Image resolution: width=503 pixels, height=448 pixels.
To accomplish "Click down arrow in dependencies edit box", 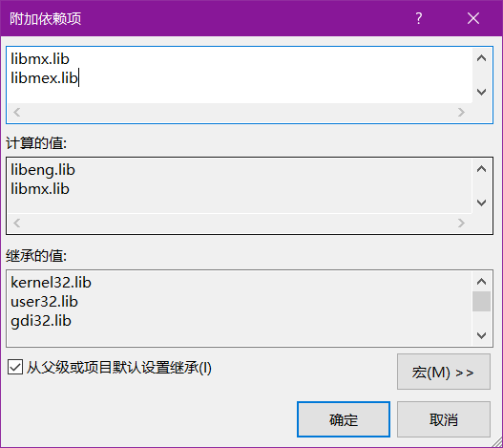I will click(x=481, y=92).
